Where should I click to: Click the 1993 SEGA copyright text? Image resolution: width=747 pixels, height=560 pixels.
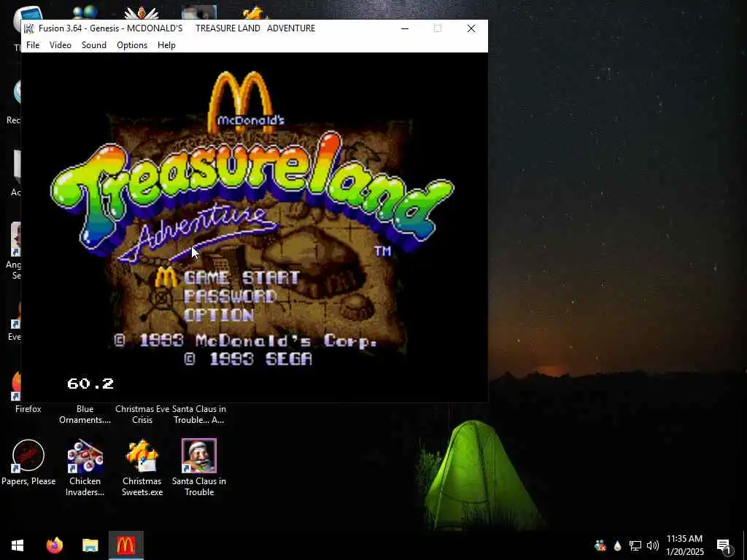click(248, 359)
